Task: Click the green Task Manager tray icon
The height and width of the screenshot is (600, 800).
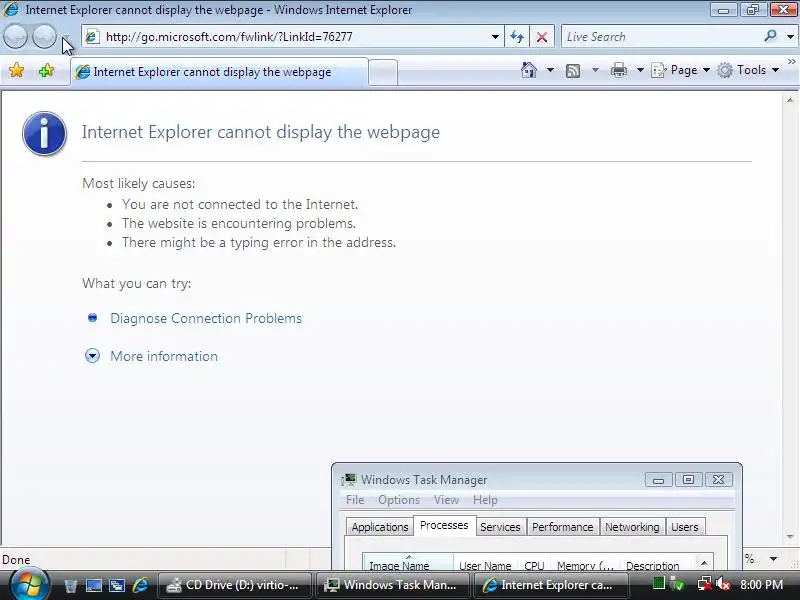Action: point(659,583)
